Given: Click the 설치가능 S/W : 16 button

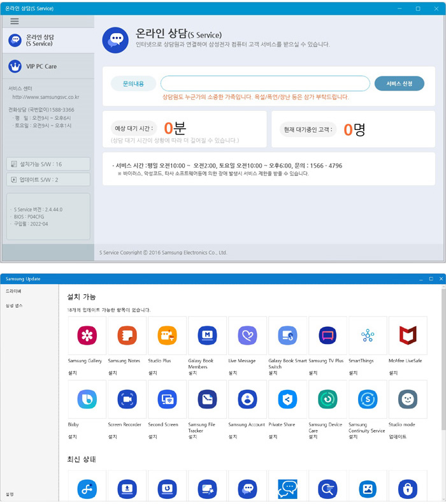Looking at the screenshot, I should 48,164.
